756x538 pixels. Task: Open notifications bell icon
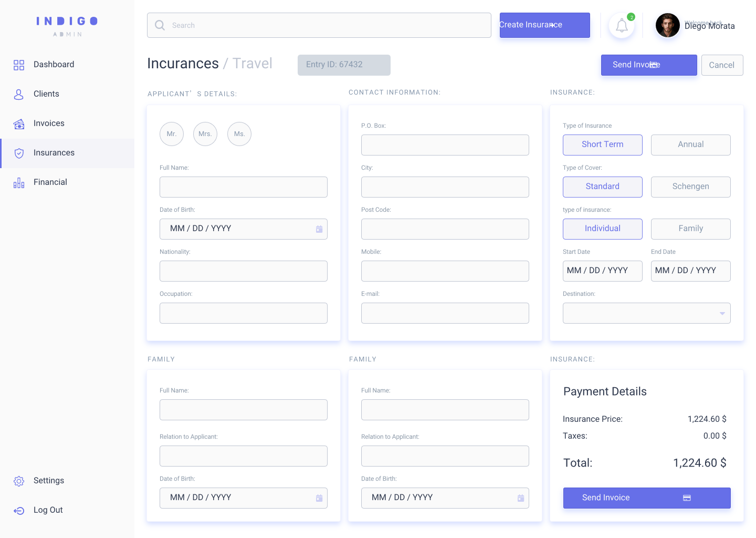(622, 26)
